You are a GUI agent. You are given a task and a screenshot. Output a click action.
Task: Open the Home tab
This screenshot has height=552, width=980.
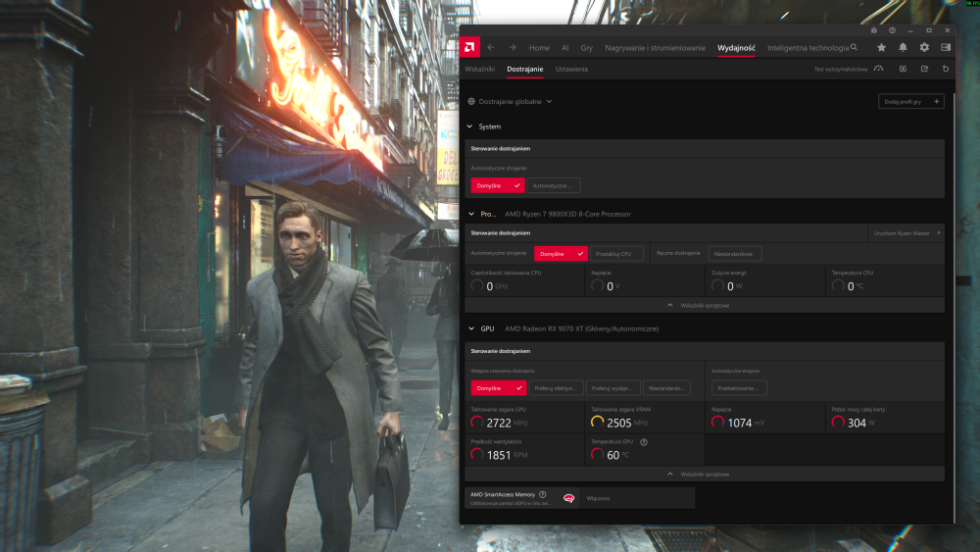pos(539,47)
